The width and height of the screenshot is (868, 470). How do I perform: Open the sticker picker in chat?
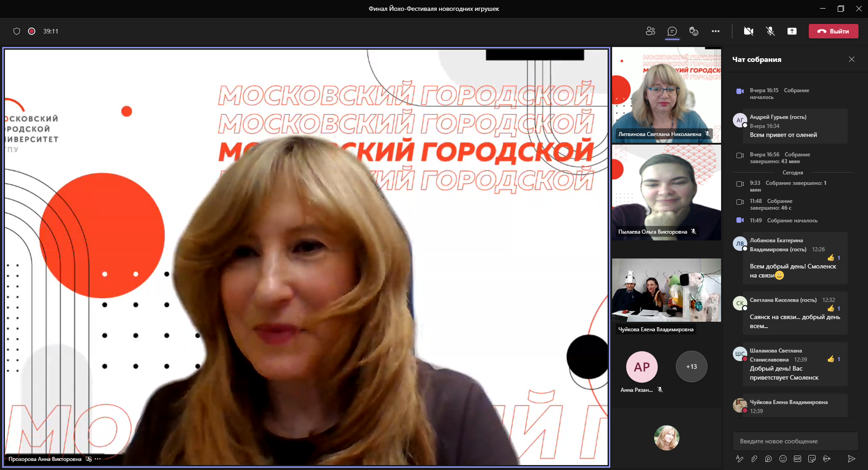tap(812, 459)
